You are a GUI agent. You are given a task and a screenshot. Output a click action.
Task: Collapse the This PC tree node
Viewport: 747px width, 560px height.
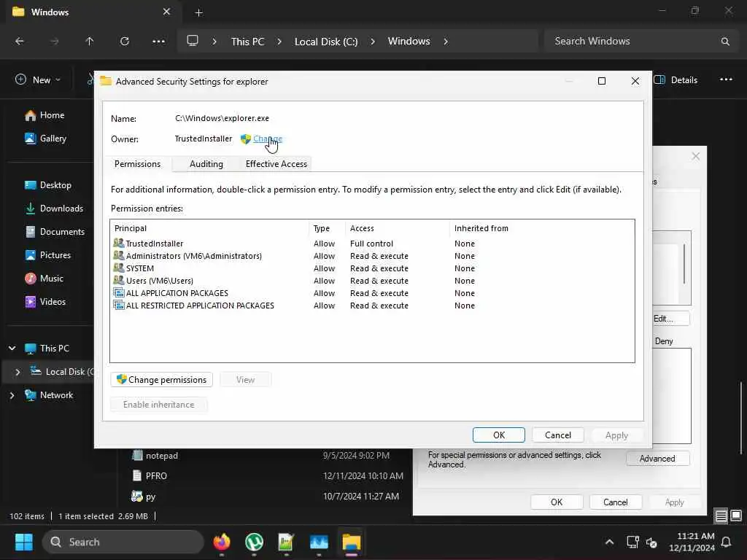12,349
